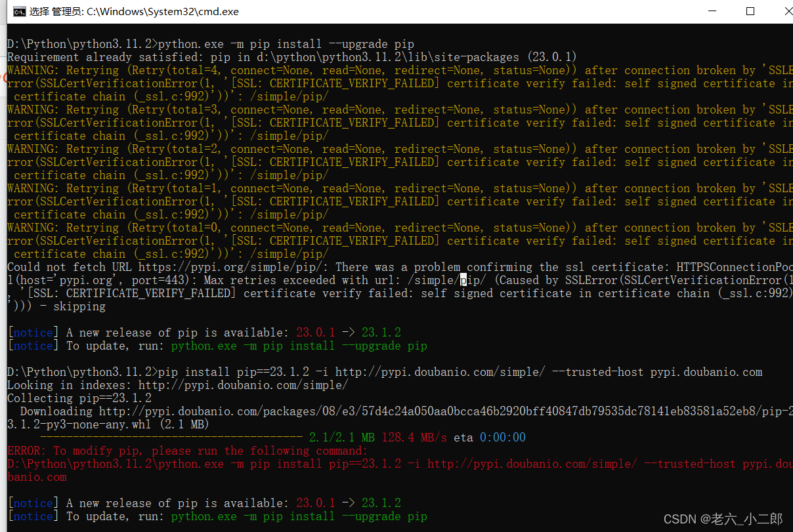
Task: Click the minimize button
Action: click(x=712, y=11)
